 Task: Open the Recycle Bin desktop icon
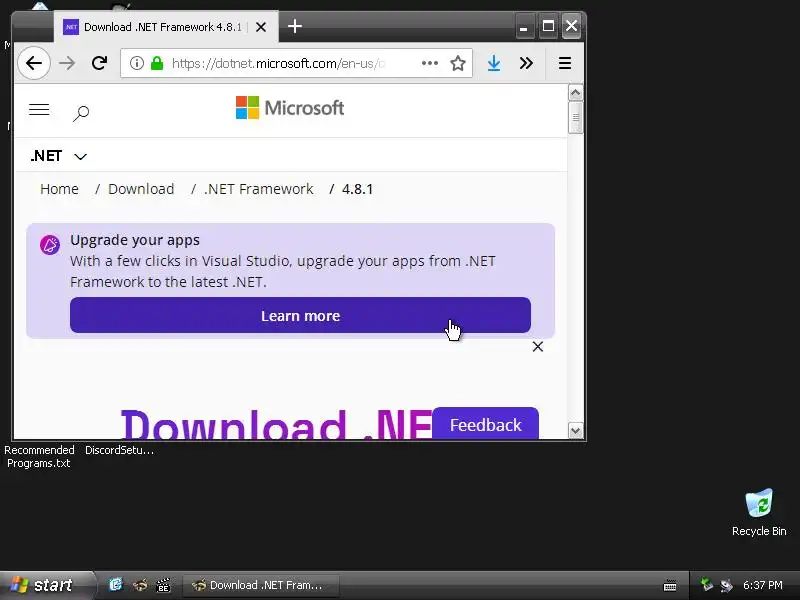tap(759, 512)
